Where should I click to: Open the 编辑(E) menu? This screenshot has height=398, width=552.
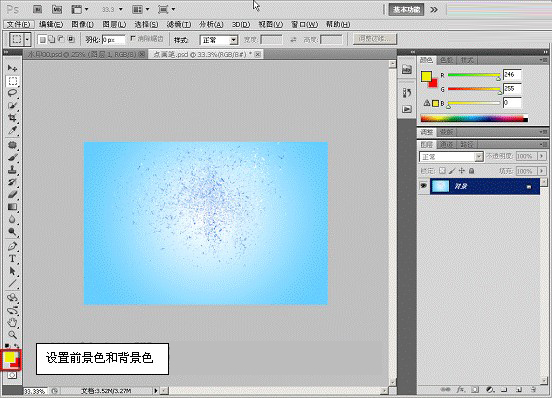(51, 24)
